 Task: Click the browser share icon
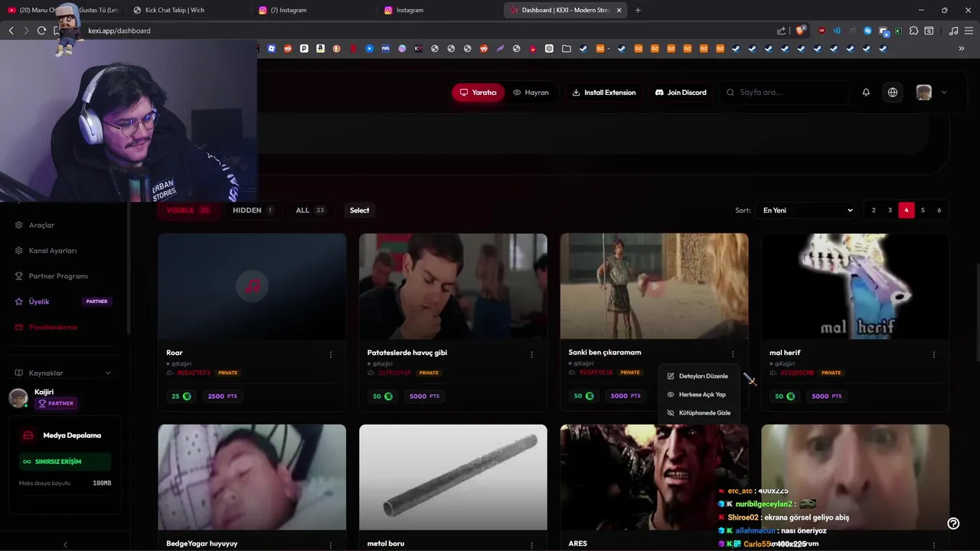[781, 31]
